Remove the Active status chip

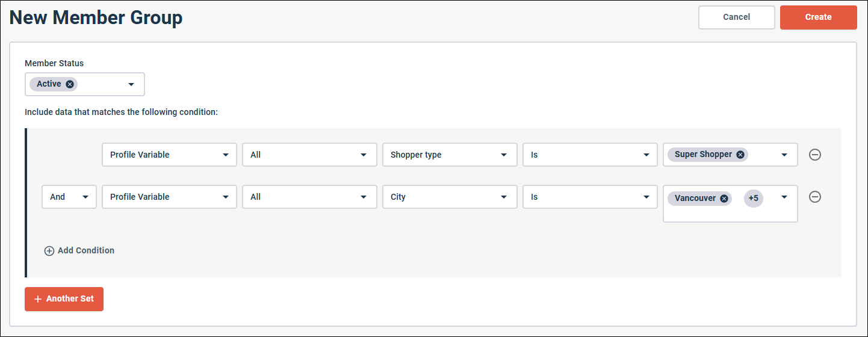tap(70, 84)
